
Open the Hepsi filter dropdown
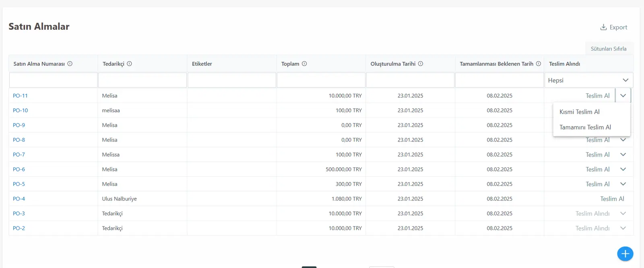click(588, 80)
